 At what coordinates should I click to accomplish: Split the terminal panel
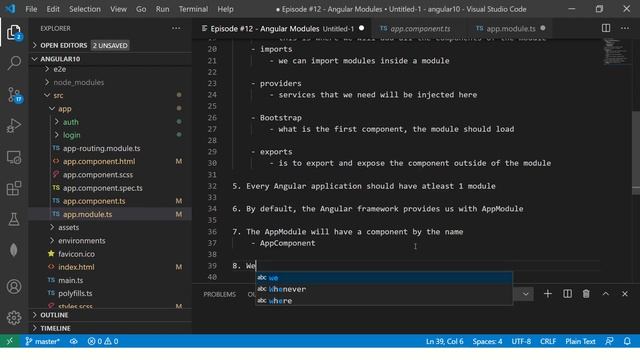click(x=567, y=294)
